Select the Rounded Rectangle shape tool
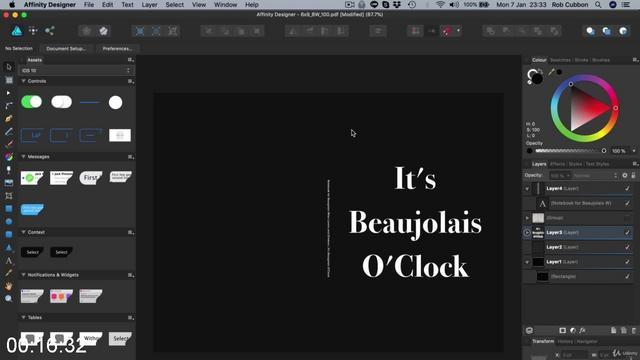This screenshot has width=640, height=360. pos(9,234)
